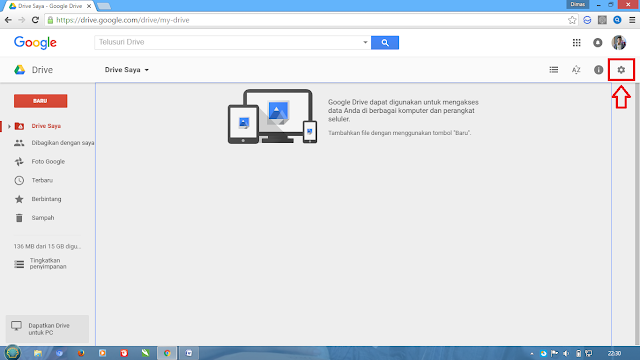Click the red BARU button
Viewport: 640px width, 360px height.
tap(40, 101)
